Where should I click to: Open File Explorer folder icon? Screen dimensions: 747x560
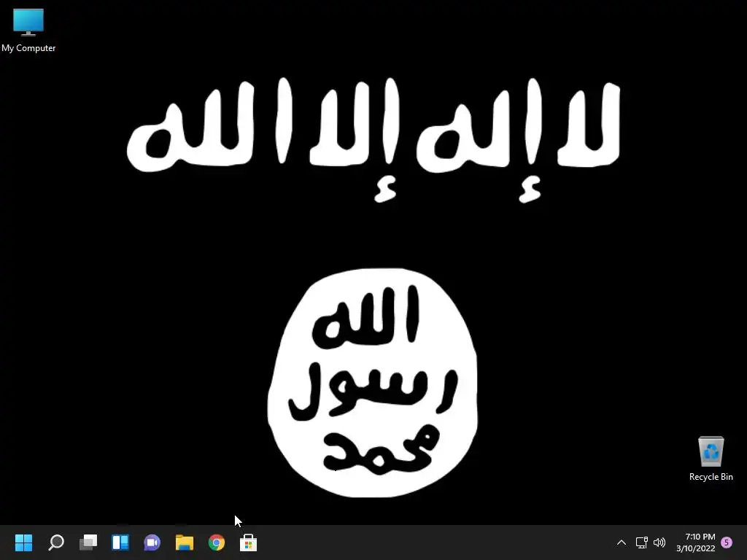[x=185, y=542]
